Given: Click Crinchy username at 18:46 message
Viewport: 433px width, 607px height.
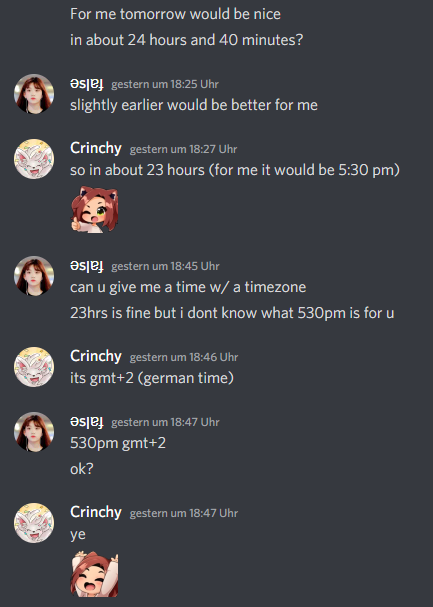Looking at the screenshot, I should coord(96,356).
